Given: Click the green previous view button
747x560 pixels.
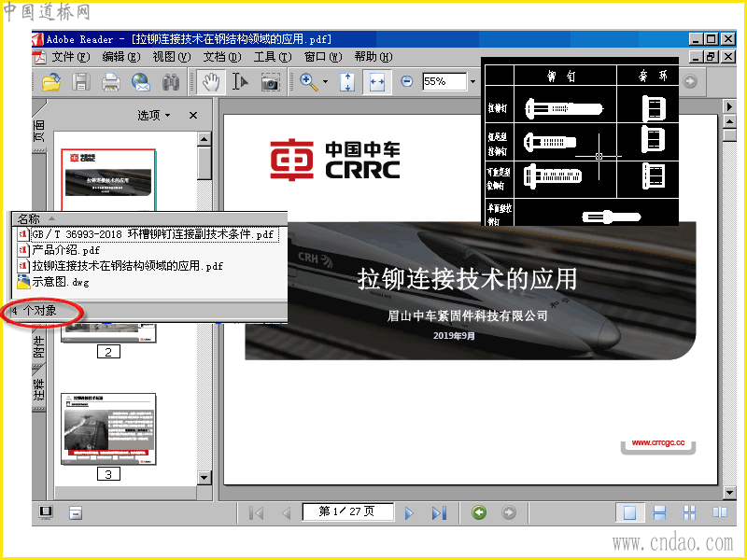Looking at the screenshot, I should pyautogui.click(x=479, y=512).
